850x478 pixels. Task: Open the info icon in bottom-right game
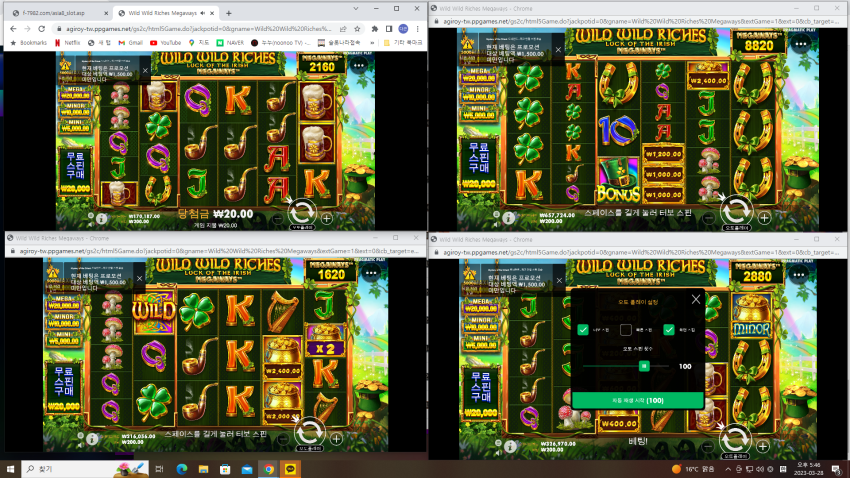510,447
